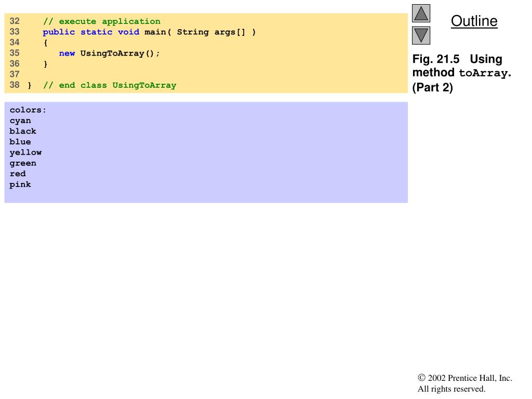Screen dimensions: 532x399
Task: Click the "execute application" comment on line 32
Action: tap(102, 21)
